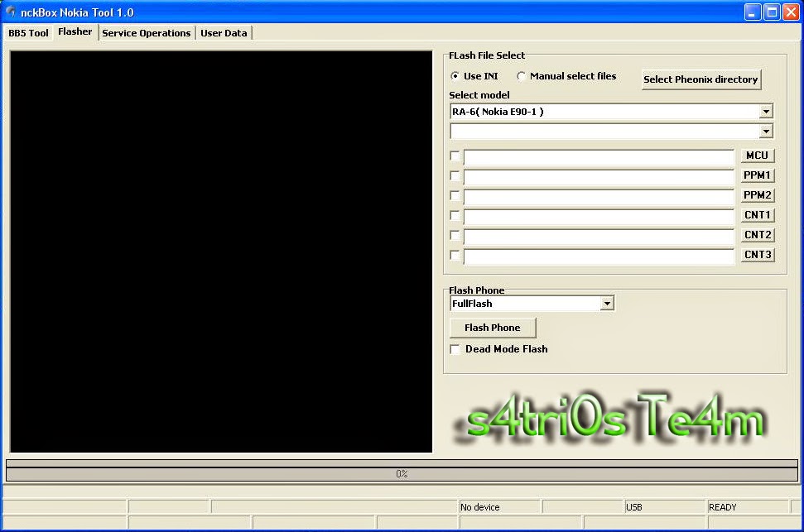Image resolution: width=804 pixels, height=532 pixels.
Task: Enable the CNT1 file checkbox
Action: (x=455, y=215)
